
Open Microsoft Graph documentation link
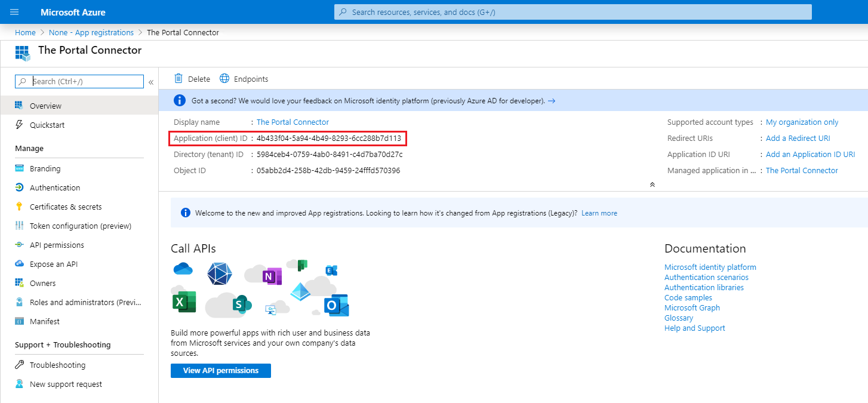692,308
